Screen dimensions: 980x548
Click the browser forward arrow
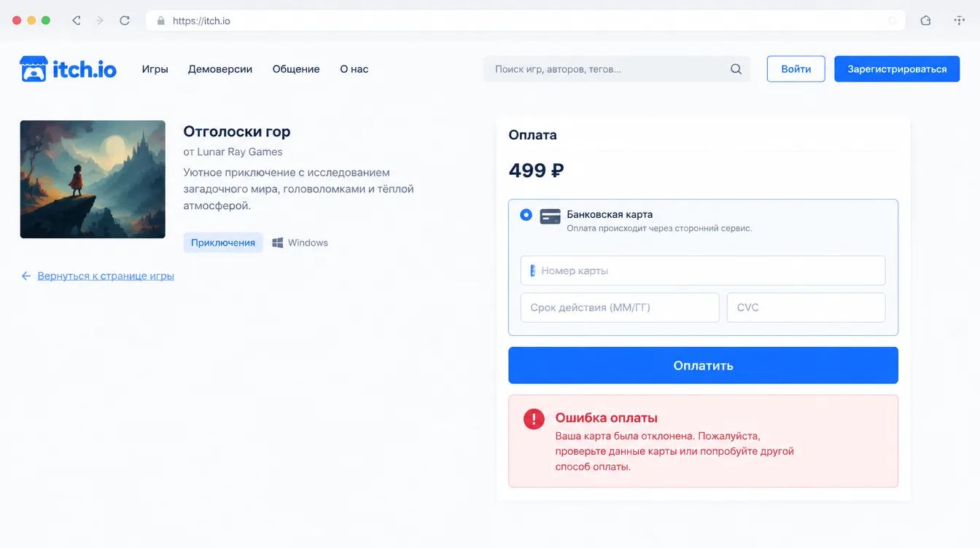[x=101, y=20]
